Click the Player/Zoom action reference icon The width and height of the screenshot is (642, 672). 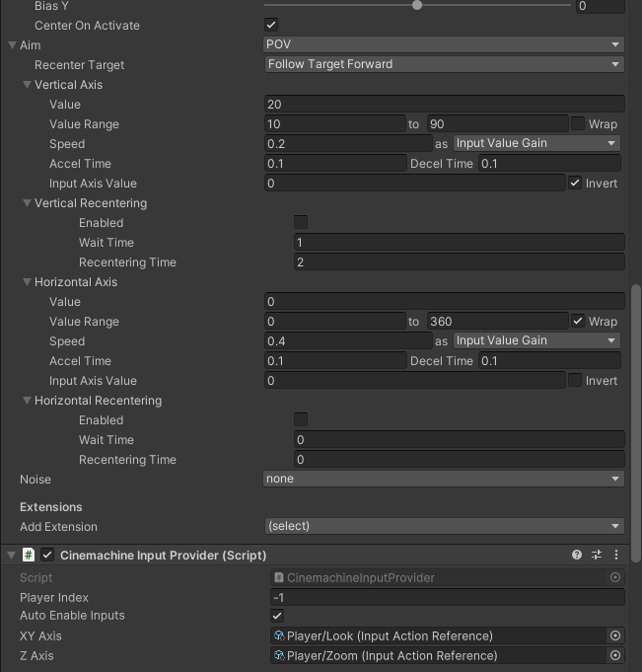click(x=279, y=656)
